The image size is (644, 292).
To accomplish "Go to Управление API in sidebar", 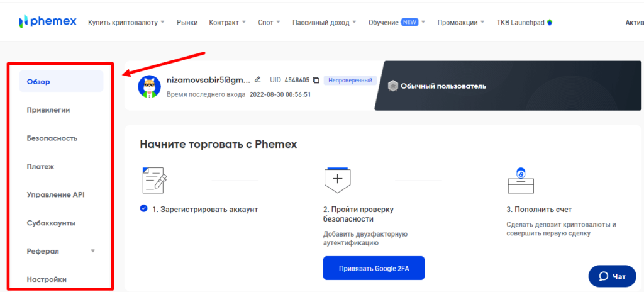I will [x=55, y=194].
